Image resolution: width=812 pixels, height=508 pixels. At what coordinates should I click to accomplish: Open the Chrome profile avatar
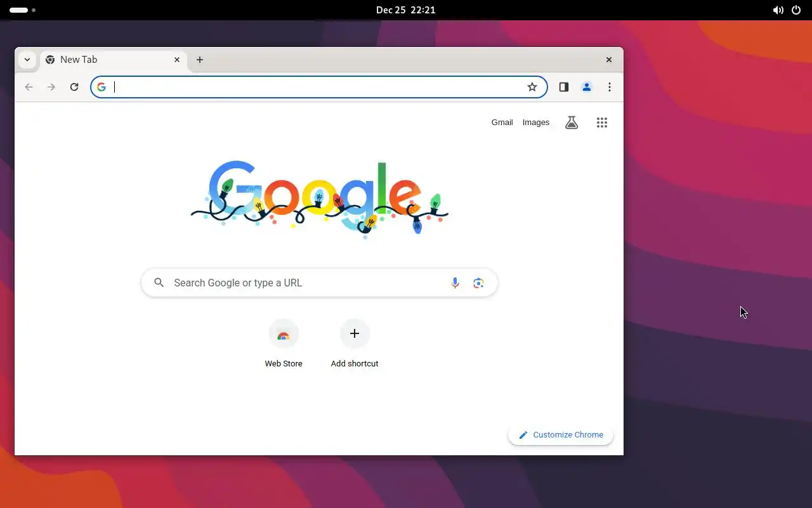[586, 87]
